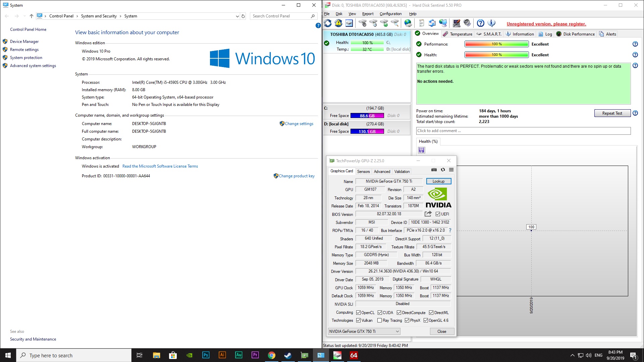The width and height of the screenshot is (644, 362).
Task: Click the speaker sound toolbar icon
Action: pyautogui.click(x=467, y=23)
